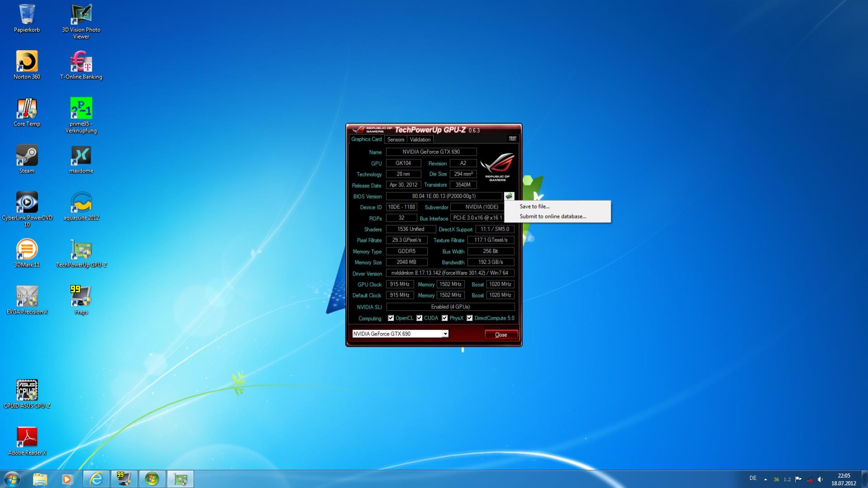Click the Show Desktop strip at taskbar end

864,479
